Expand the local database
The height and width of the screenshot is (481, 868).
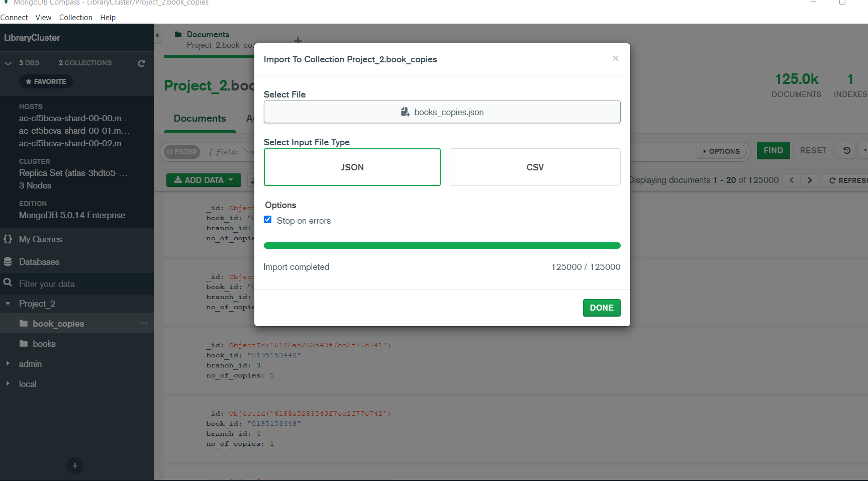pyautogui.click(x=8, y=383)
